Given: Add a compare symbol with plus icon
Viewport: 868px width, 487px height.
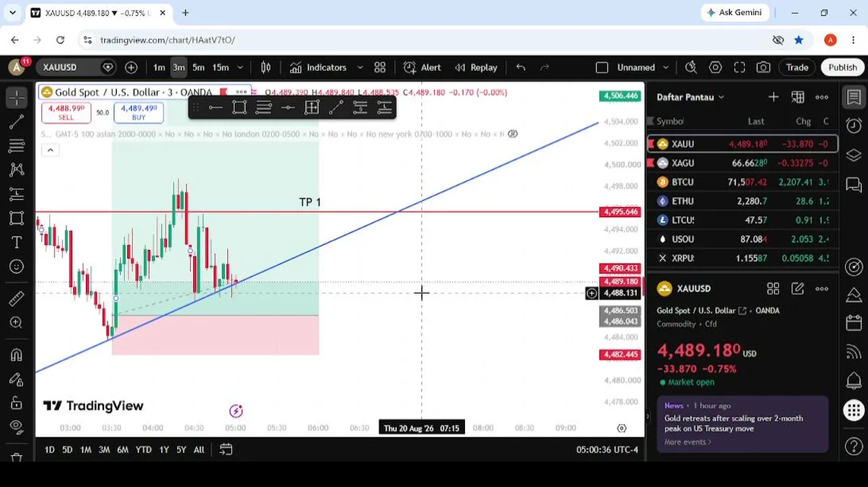Looking at the screenshot, I should point(131,67).
